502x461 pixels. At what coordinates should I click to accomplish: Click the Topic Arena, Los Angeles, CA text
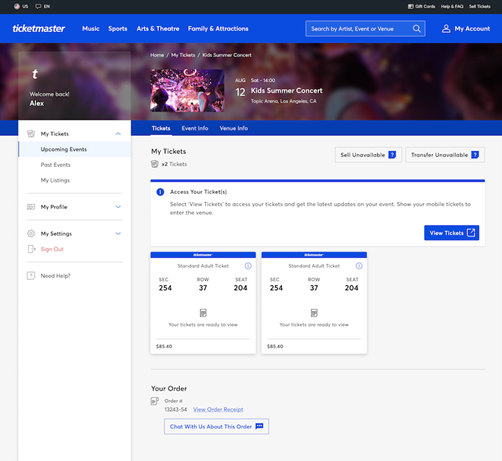[284, 101]
